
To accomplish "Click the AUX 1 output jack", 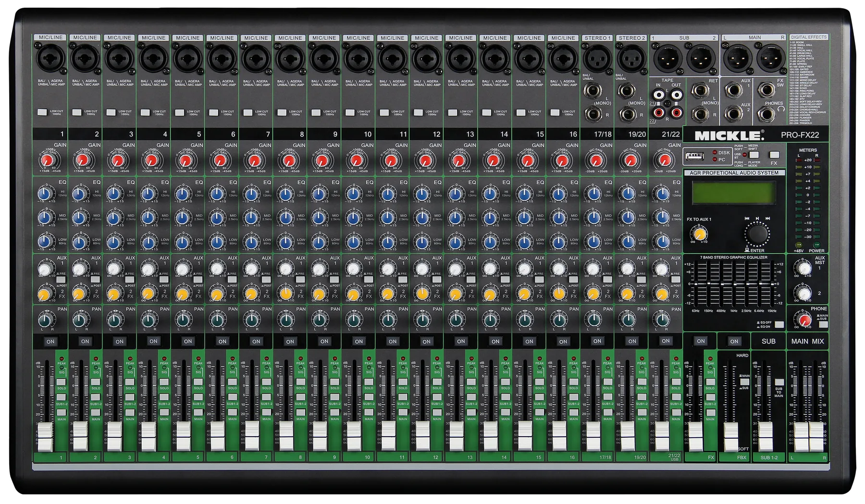I will (x=733, y=90).
